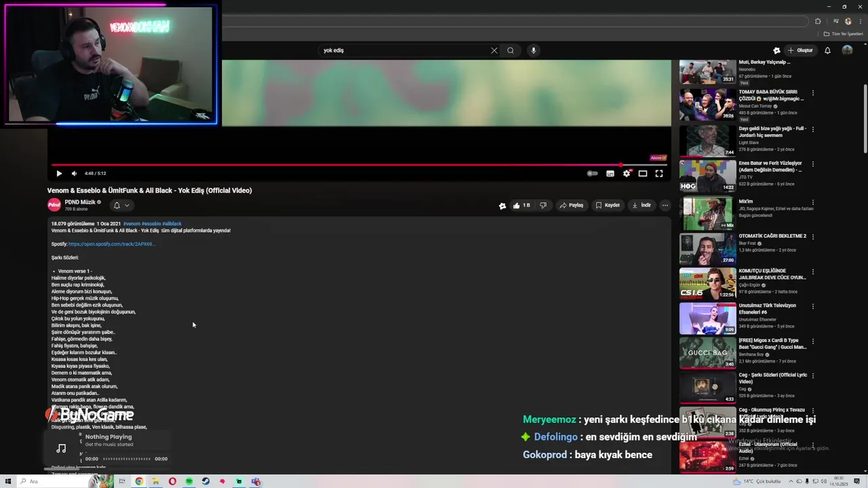Open the PDND Müzik channel avatar
The height and width of the screenshot is (488, 868).
tap(54, 205)
